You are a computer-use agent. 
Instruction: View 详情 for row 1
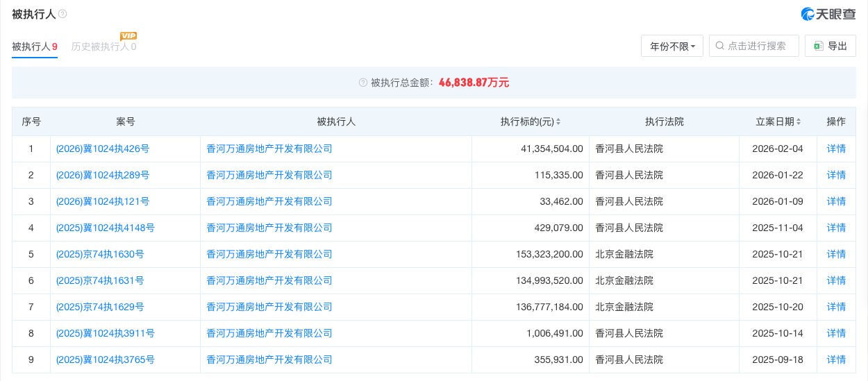pos(836,149)
